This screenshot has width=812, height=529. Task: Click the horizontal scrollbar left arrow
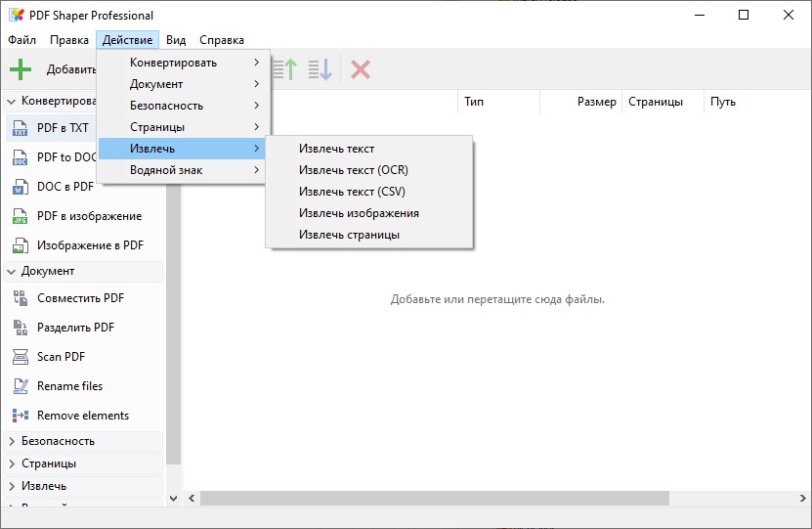point(192,499)
